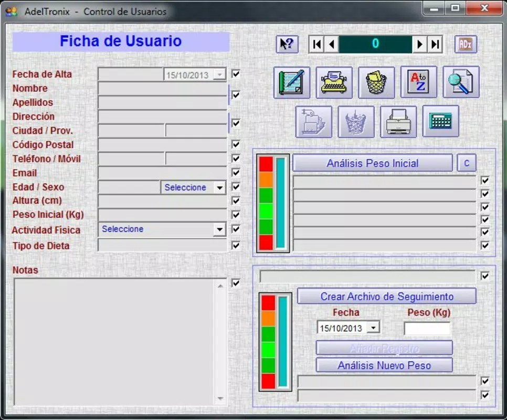Viewport: 507px width, 420px height.
Task: Click the Peso (Kg) tracking input
Action: (x=427, y=329)
